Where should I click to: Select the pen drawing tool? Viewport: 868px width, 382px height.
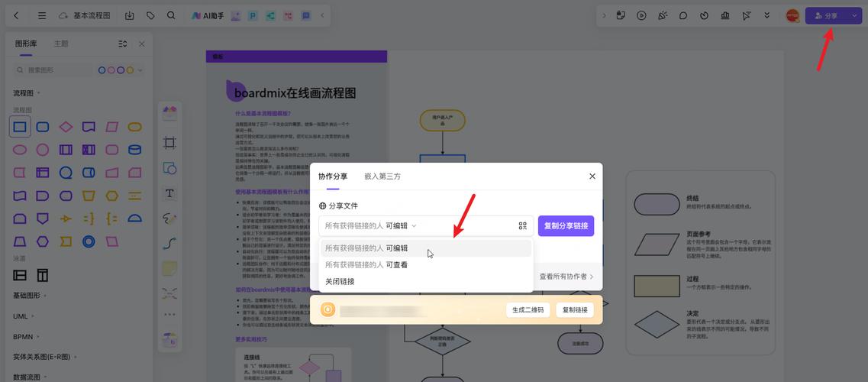tap(170, 219)
